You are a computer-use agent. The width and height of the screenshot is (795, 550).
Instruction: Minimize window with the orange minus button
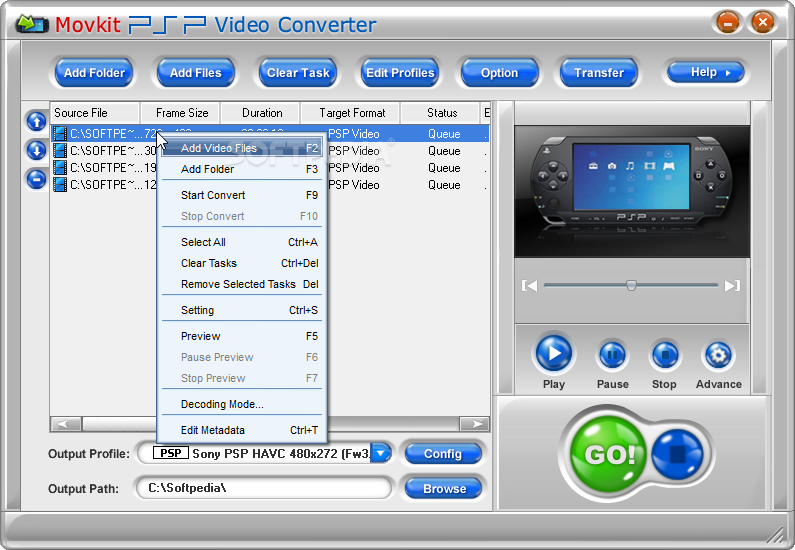(728, 23)
